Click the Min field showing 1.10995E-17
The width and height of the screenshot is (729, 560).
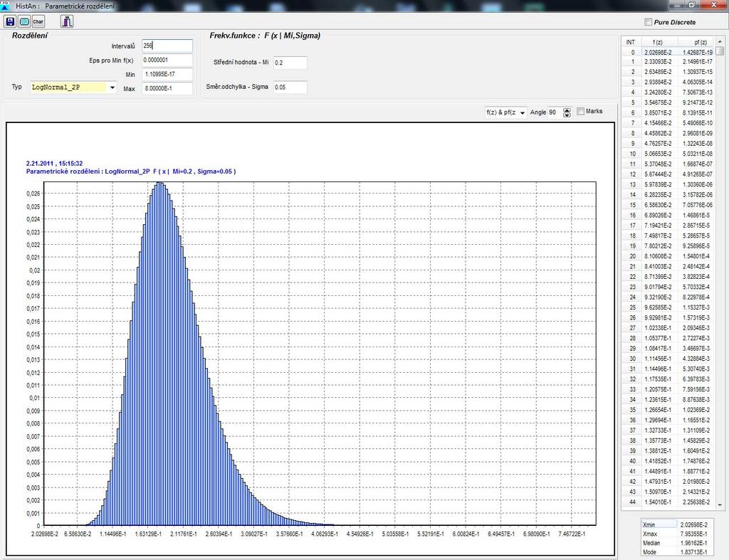click(x=167, y=74)
